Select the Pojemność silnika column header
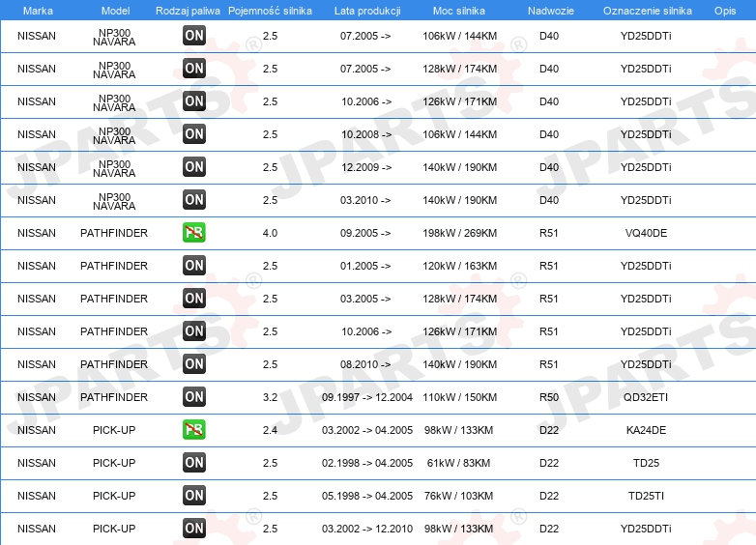This screenshot has height=545, width=756. tap(270, 11)
